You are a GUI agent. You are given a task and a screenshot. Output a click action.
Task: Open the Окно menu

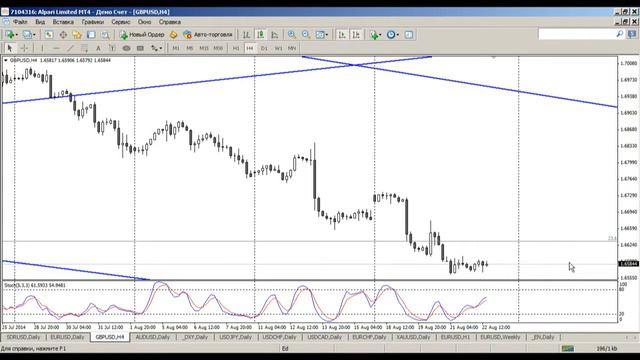pyautogui.click(x=144, y=22)
